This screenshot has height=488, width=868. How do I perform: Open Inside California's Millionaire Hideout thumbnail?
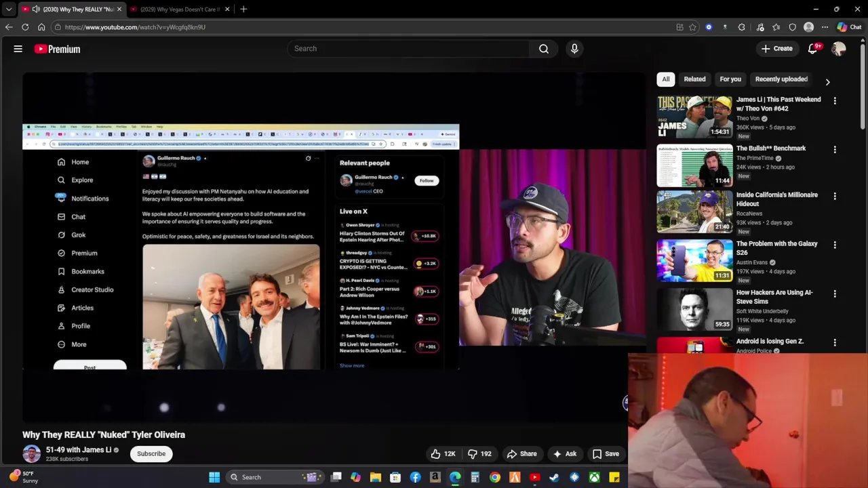694,211
